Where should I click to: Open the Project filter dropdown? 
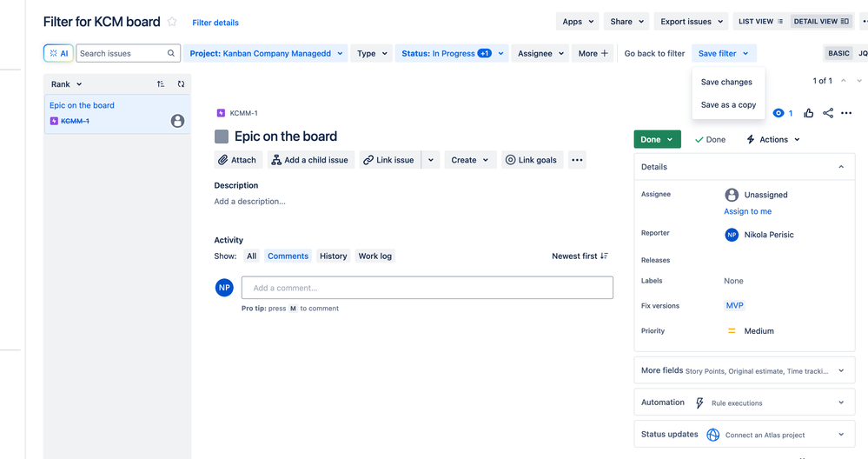[x=266, y=53]
